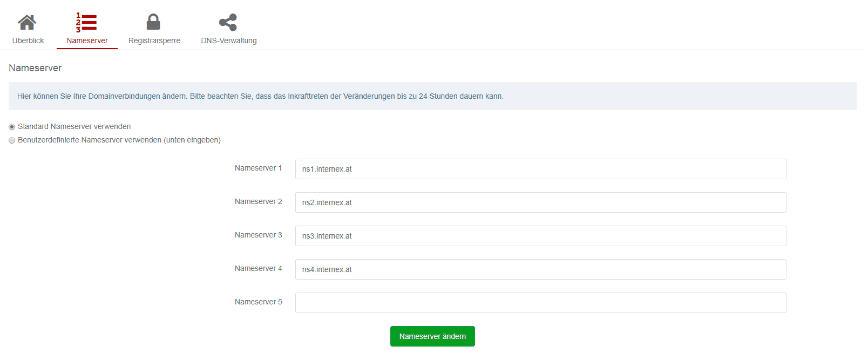Screen dimensions: 868x353
Task: Click into the ns2.internex.at input field
Action: click(x=540, y=202)
